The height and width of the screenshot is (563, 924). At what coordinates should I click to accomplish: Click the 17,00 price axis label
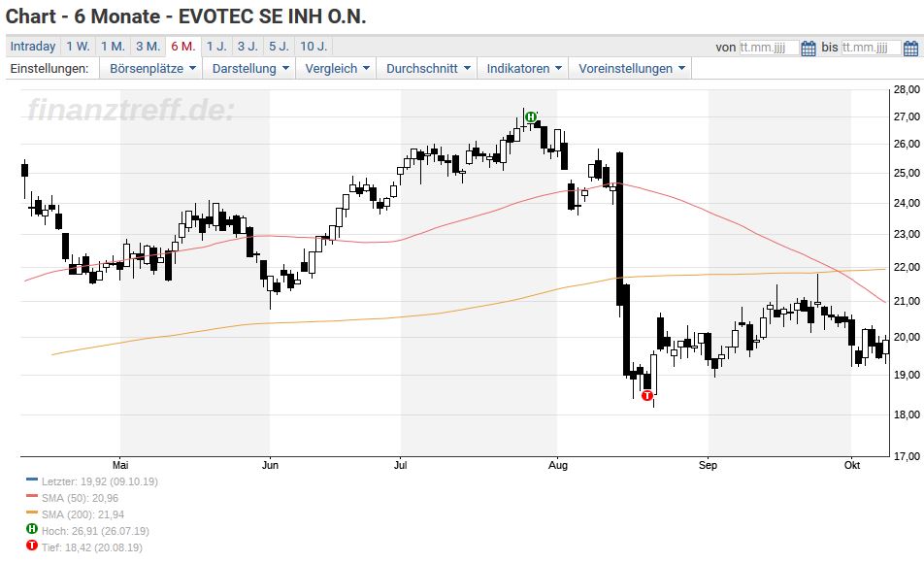click(907, 455)
